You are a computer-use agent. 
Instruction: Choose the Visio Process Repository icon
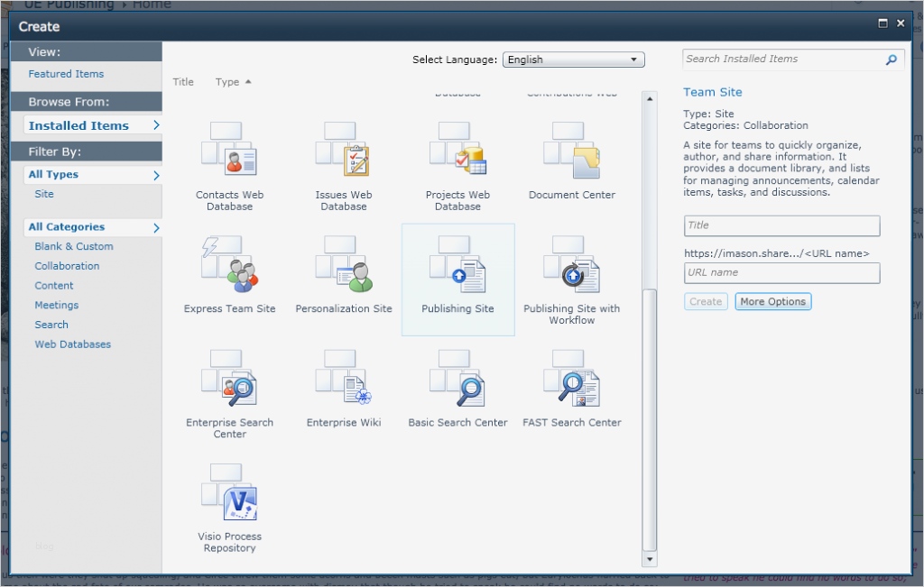229,493
